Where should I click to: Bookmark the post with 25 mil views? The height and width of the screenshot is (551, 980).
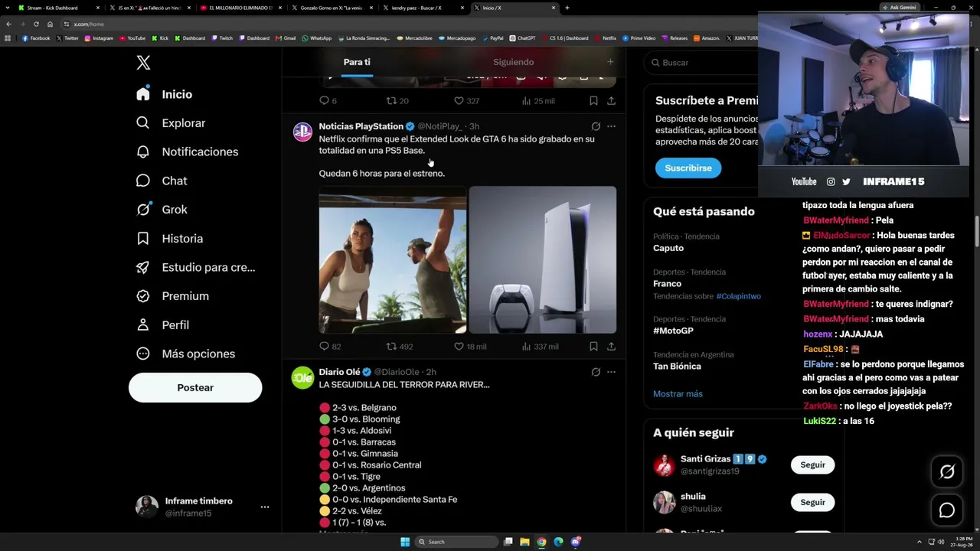click(x=593, y=100)
